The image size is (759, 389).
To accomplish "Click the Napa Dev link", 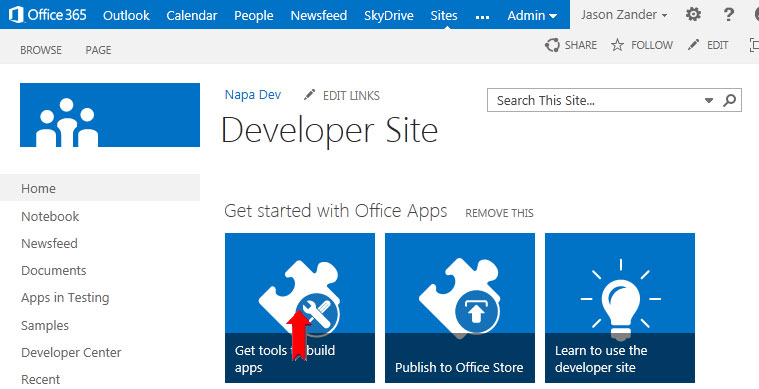I will (x=253, y=95).
